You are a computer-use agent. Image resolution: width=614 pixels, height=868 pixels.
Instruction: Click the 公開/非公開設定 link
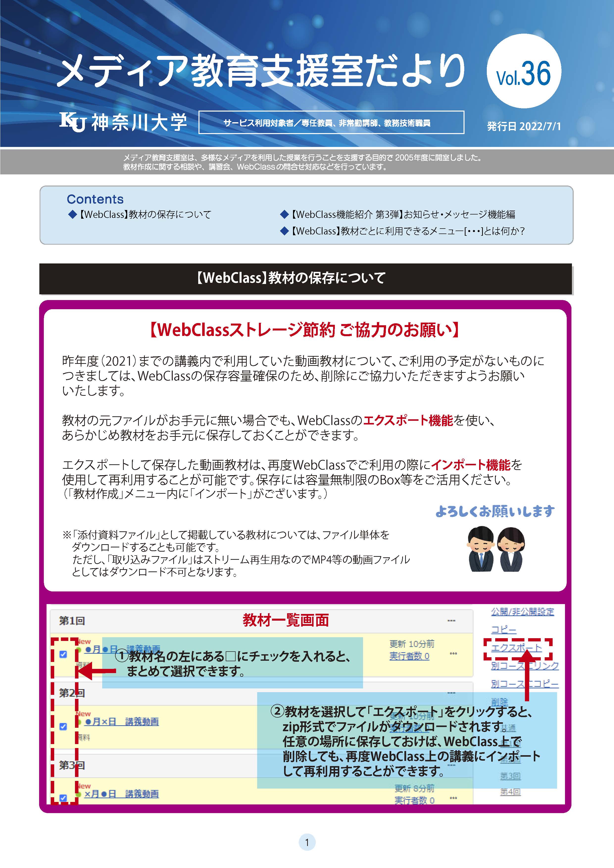pyautogui.click(x=522, y=612)
